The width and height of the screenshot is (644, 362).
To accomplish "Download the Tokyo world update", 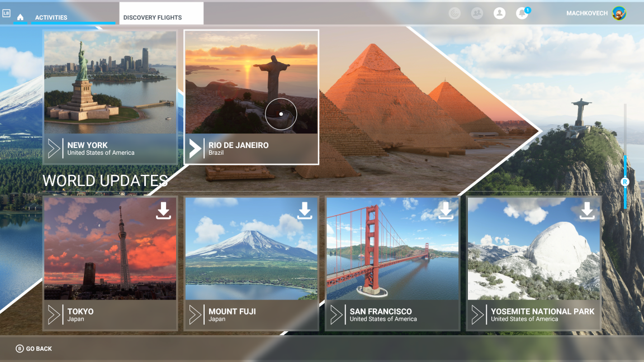I will [163, 211].
